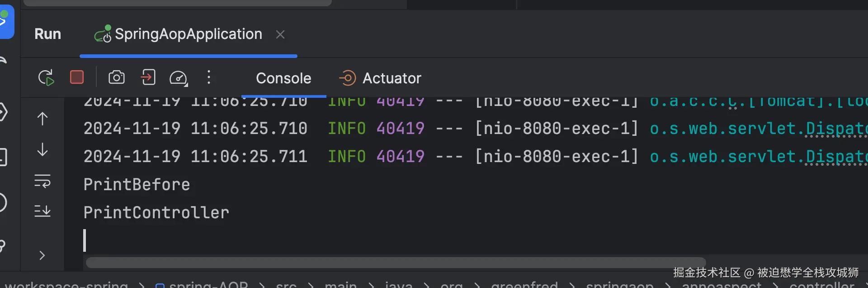Viewport: 868px width, 288px height.
Task: Switch to the Actuator tab
Action: (x=392, y=78)
